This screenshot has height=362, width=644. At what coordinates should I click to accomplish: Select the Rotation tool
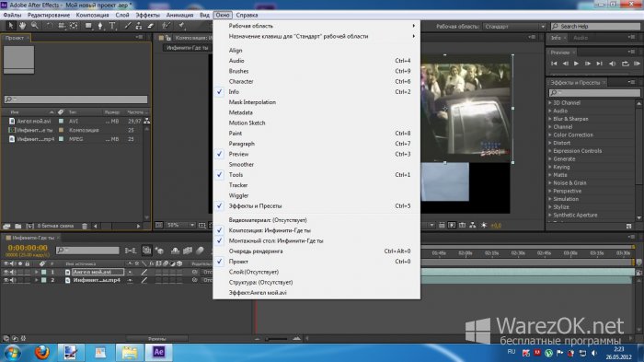pos(50,26)
